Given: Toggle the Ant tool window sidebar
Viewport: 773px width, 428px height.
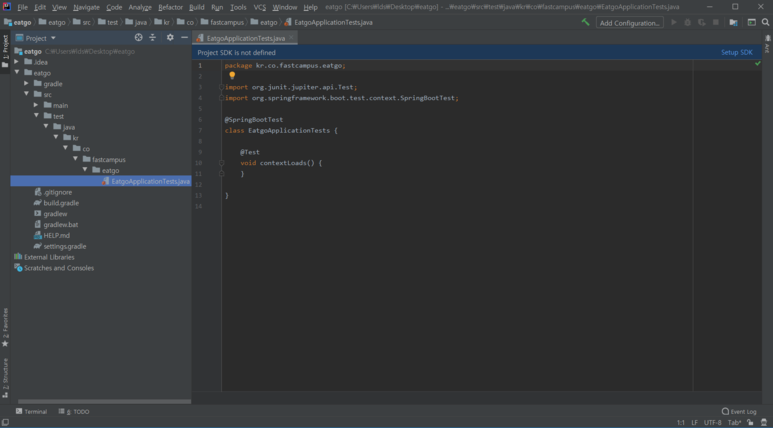Looking at the screenshot, I should tap(767, 46).
